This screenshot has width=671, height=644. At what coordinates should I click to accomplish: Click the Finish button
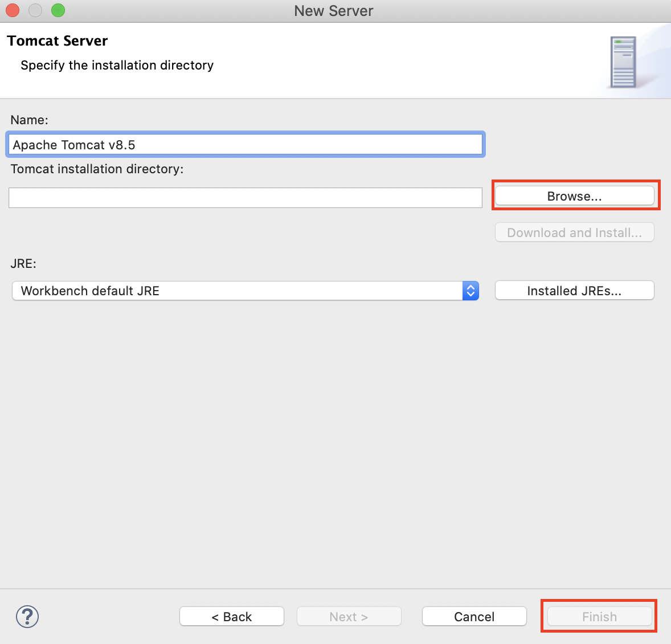599,617
